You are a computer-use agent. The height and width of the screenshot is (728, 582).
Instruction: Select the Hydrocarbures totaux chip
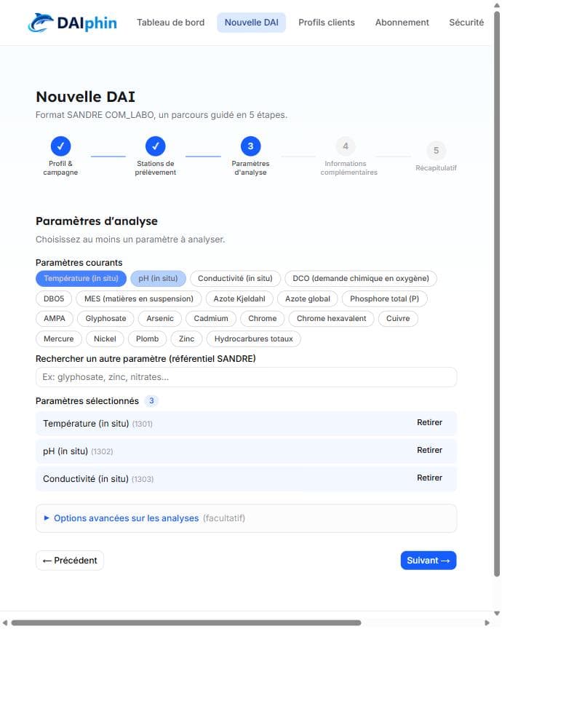[253, 339]
